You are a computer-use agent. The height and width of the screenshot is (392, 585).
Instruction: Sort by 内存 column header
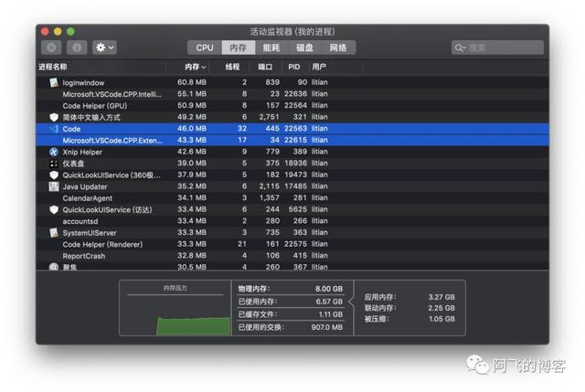pyautogui.click(x=195, y=67)
